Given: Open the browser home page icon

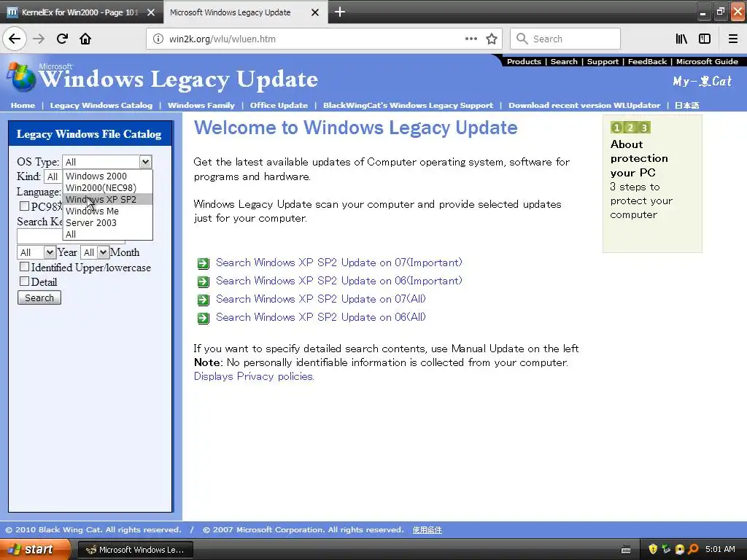Looking at the screenshot, I should pyautogui.click(x=85, y=39).
